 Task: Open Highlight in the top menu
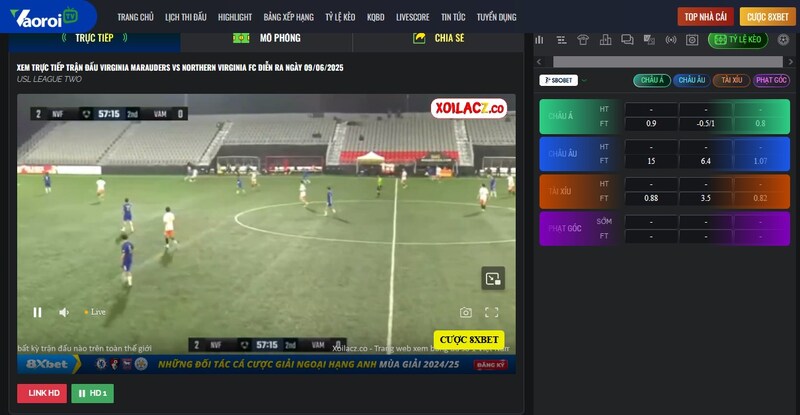pyautogui.click(x=235, y=17)
